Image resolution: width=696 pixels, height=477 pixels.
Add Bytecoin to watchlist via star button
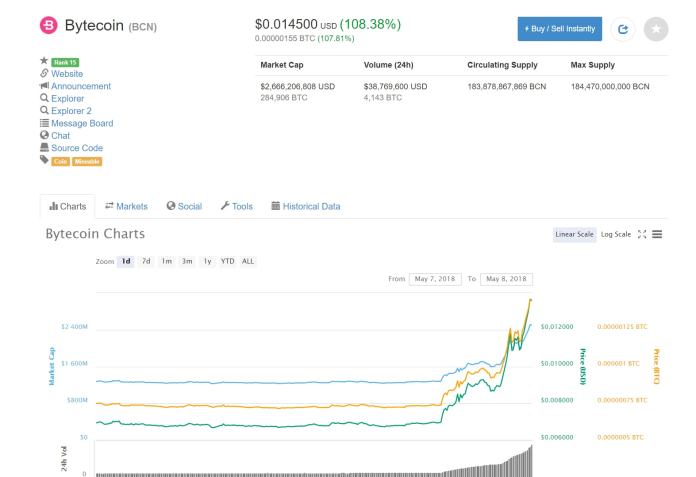point(656,29)
